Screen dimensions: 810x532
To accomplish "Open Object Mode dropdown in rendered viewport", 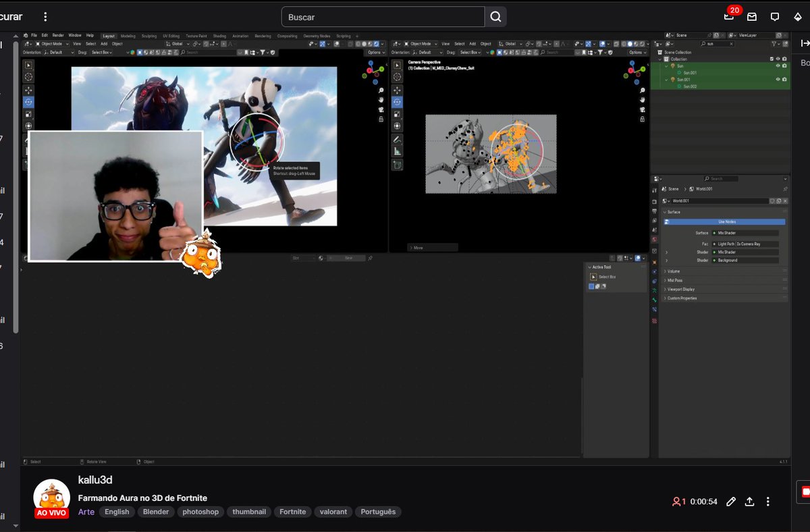I will [51, 44].
